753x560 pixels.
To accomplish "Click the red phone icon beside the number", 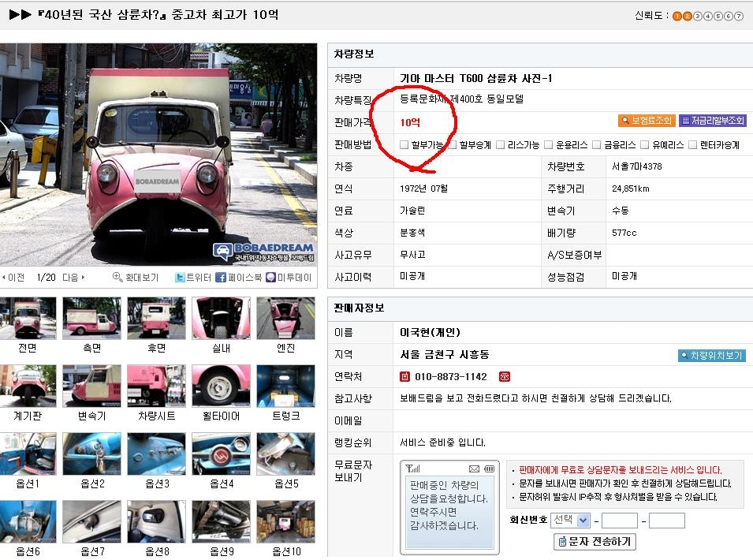I will 505,377.
